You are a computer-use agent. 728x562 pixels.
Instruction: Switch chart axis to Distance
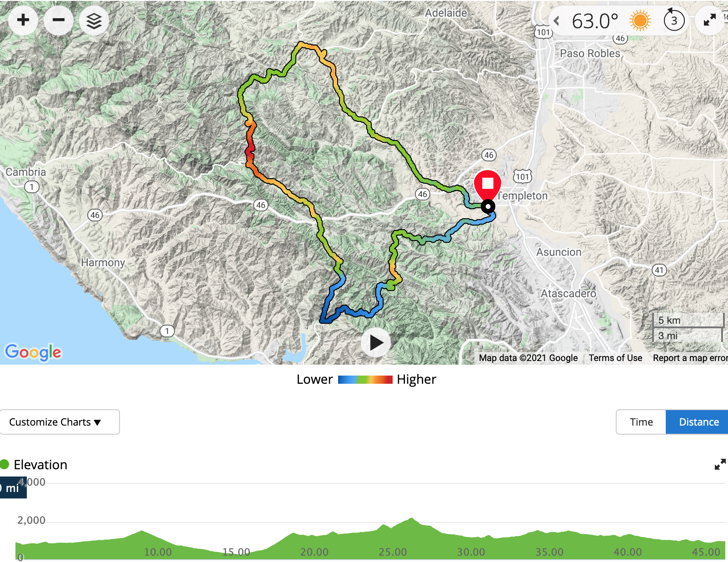[698, 422]
